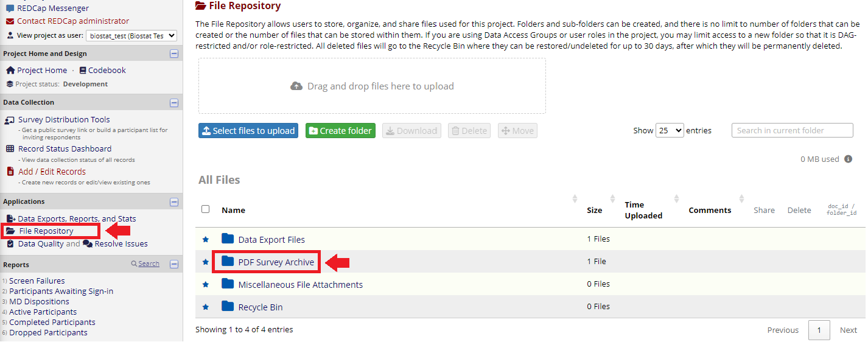
Task: Collapse the Applications section
Action: 174,201
